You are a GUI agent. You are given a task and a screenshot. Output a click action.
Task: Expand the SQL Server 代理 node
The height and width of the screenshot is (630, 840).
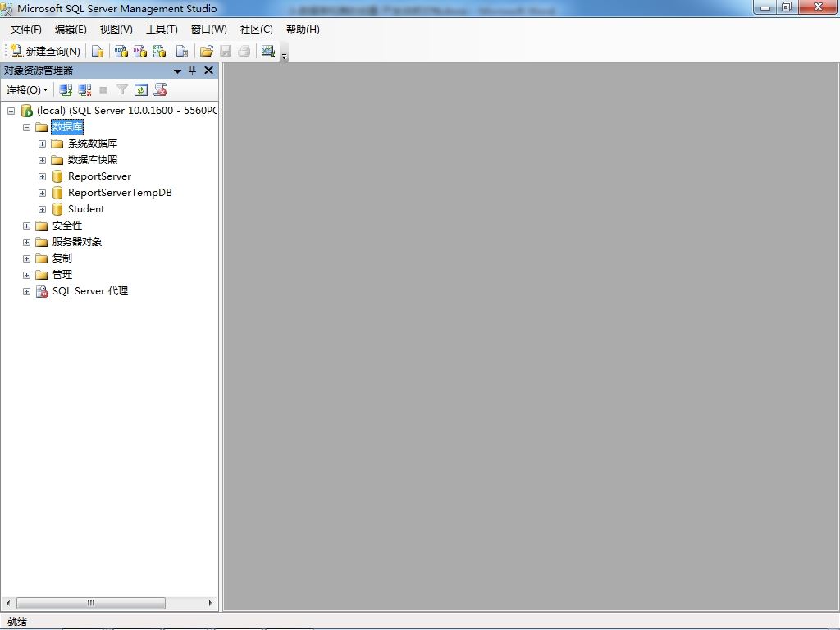pos(26,291)
